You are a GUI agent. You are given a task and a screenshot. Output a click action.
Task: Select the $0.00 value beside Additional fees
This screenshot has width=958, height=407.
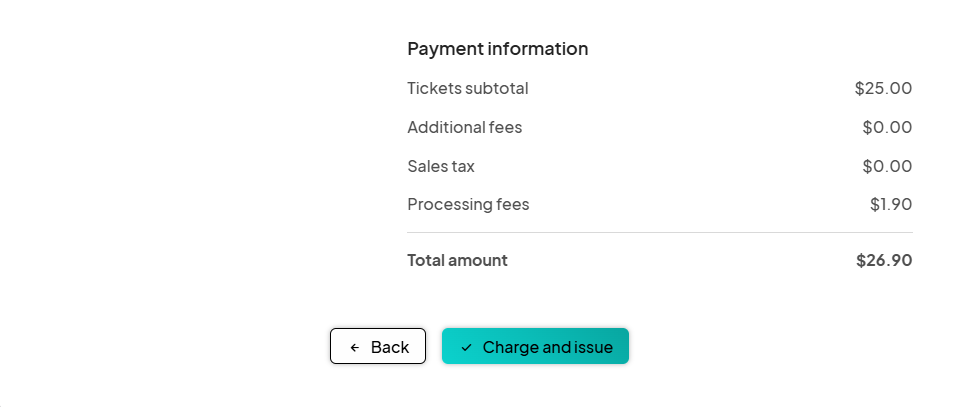click(887, 127)
